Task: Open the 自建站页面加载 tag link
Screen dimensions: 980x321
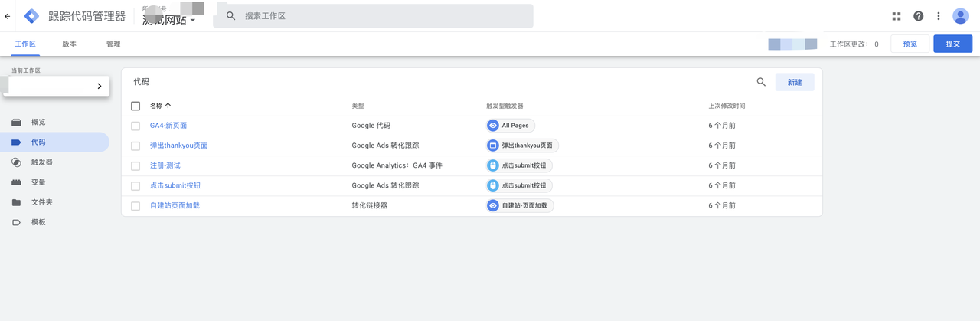Action: [175, 205]
